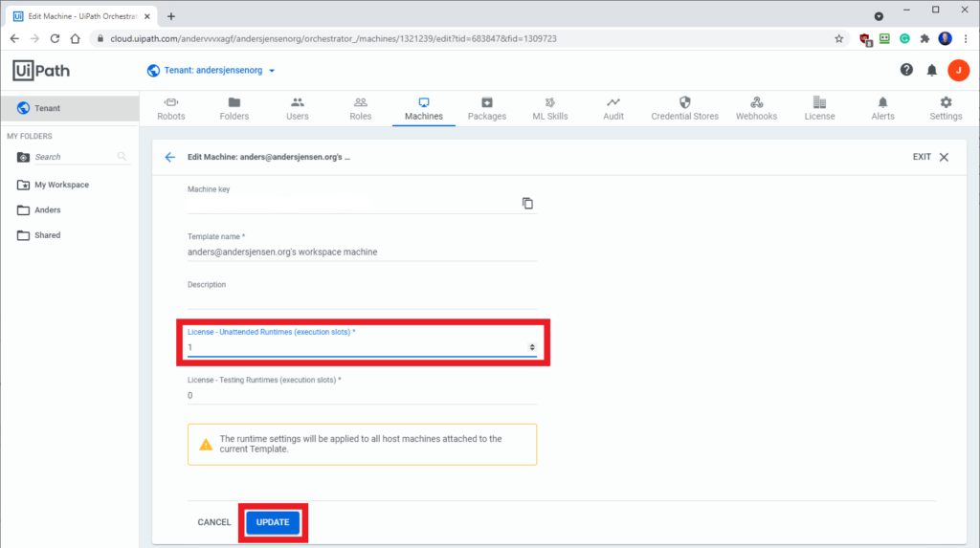Viewport: 980px width, 548px height.
Task: Go forward in the browser
Action: 34,39
